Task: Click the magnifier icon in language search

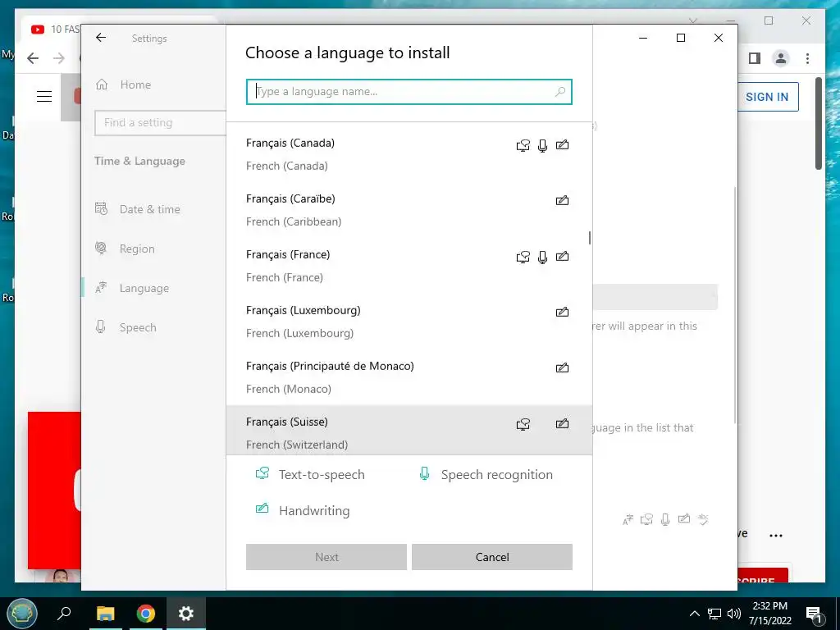Action: click(559, 92)
